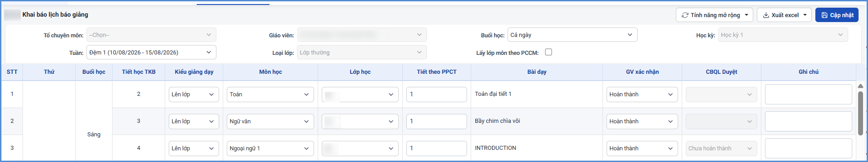Click the table scrollbar up arrow
The width and height of the screenshot is (868, 162).
point(860,86)
